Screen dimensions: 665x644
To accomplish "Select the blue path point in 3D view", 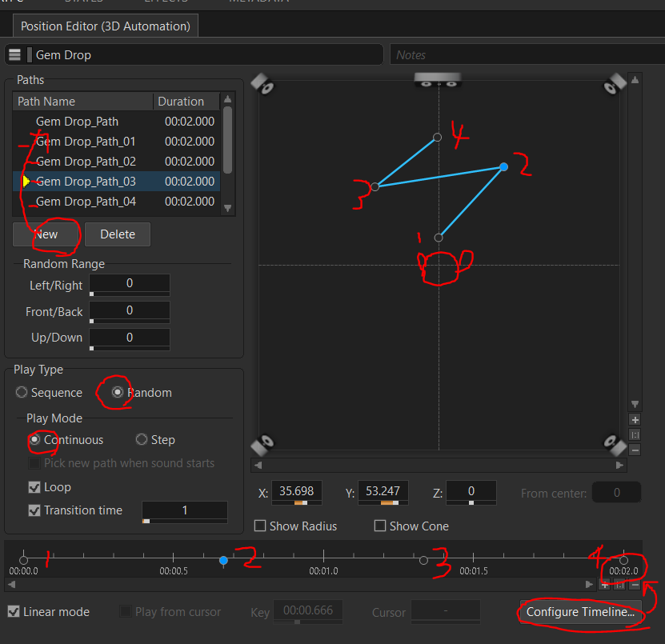I will (x=504, y=166).
